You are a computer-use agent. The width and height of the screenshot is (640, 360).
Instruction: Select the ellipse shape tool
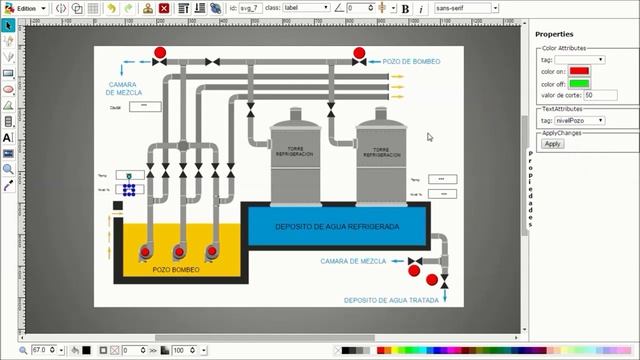click(8, 89)
